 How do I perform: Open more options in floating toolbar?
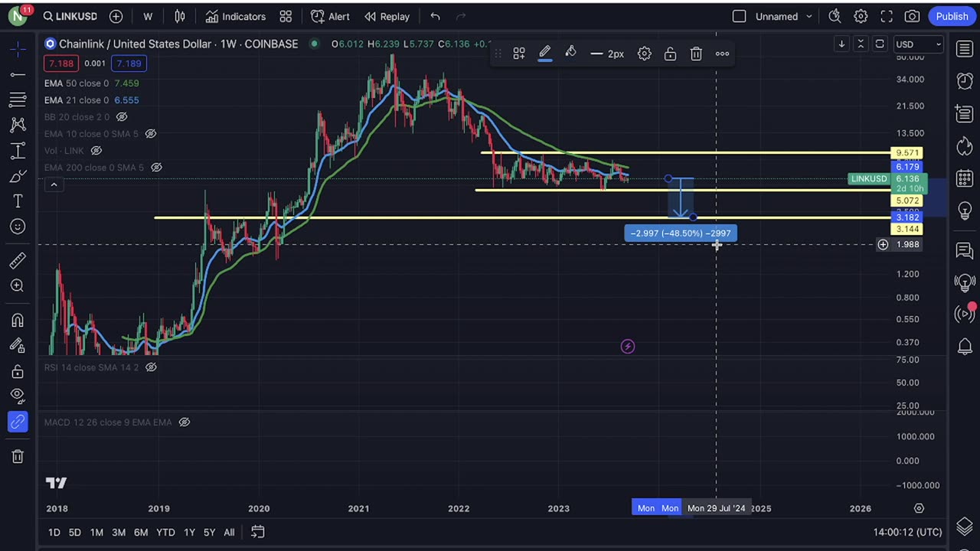tap(722, 54)
